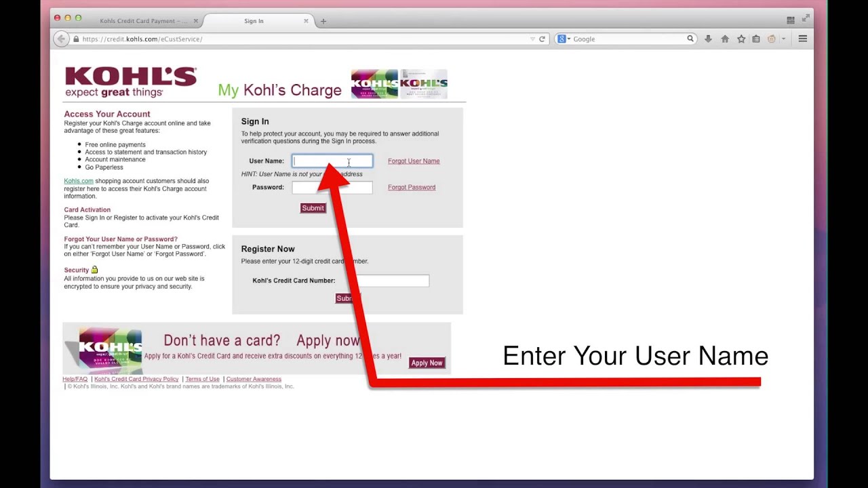Open the Kohls.com link
Image resolution: width=868 pixels, height=488 pixels.
[79, 181]
